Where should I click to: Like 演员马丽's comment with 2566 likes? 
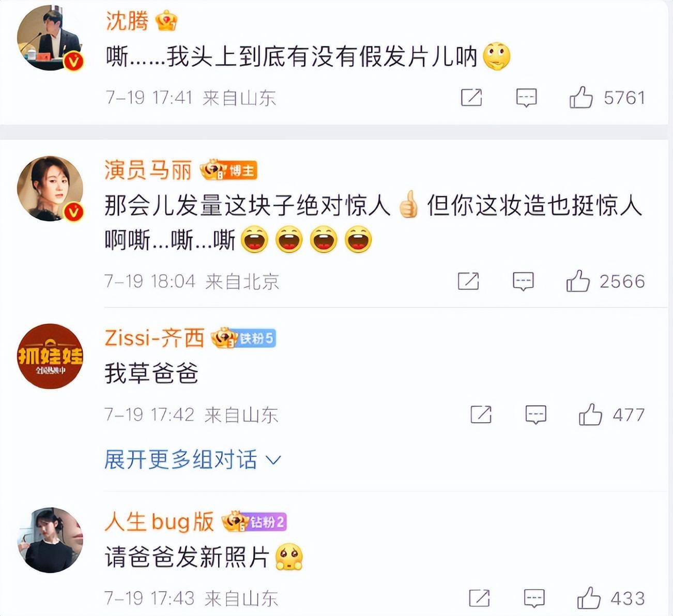click(578, 281)
